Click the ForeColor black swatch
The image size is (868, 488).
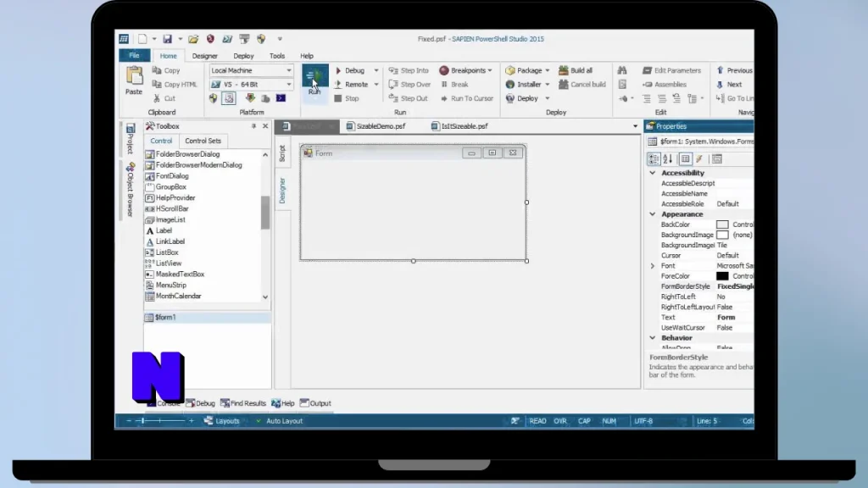tap(722, 276)
